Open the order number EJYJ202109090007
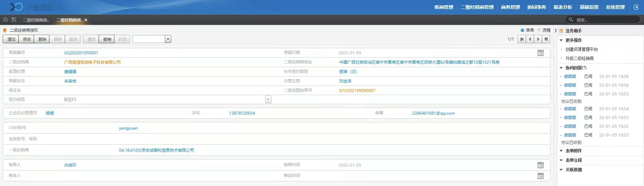Screen dimensions: 644x186 (357, 91)
